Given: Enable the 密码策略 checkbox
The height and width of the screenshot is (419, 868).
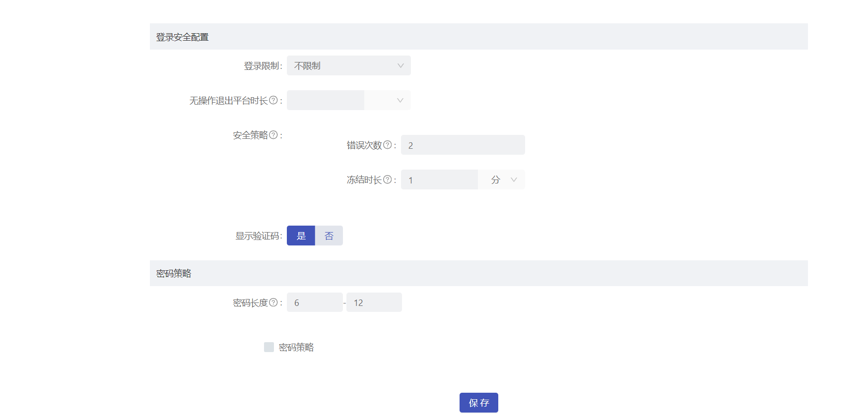Looking at the screenshot, I should coord(269,347).
